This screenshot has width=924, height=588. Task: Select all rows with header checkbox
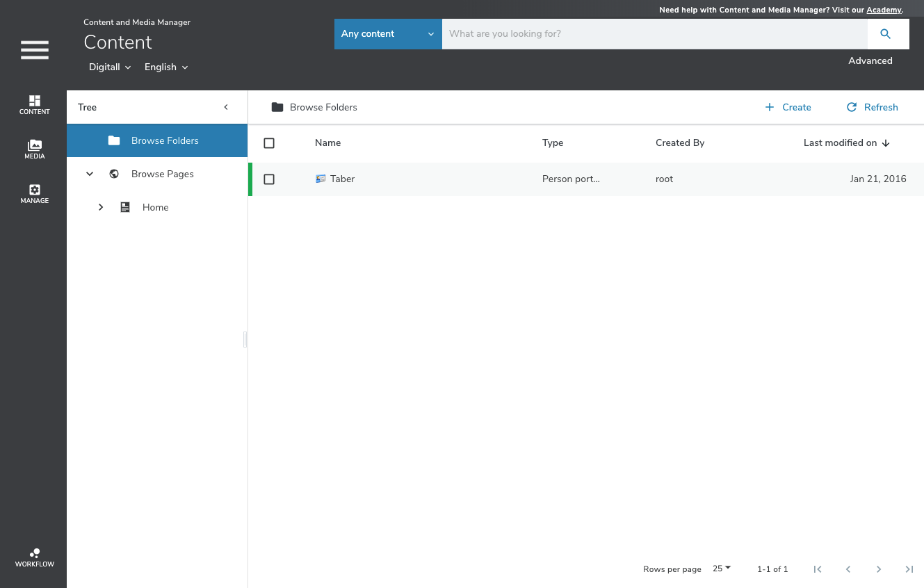269,143
